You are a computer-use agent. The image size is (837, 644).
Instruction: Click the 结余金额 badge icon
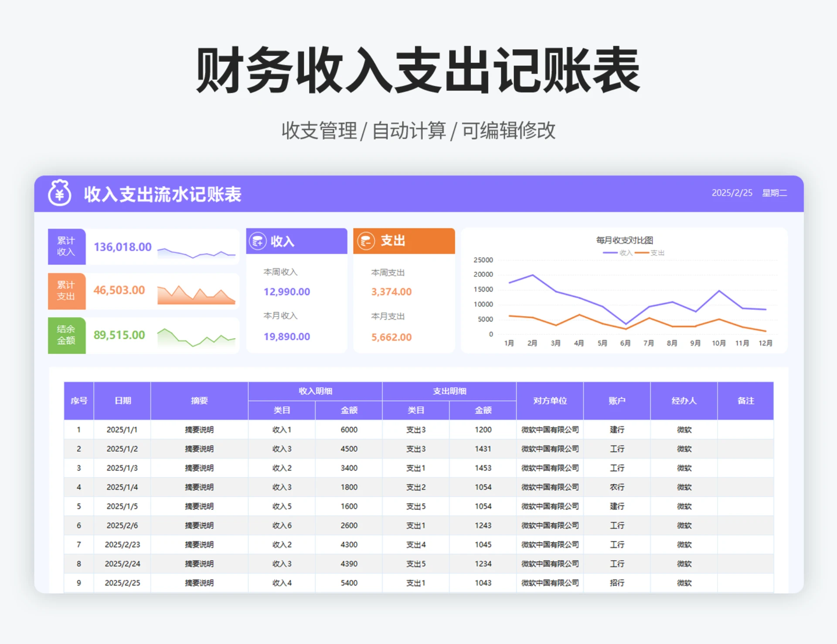point(66,335)
